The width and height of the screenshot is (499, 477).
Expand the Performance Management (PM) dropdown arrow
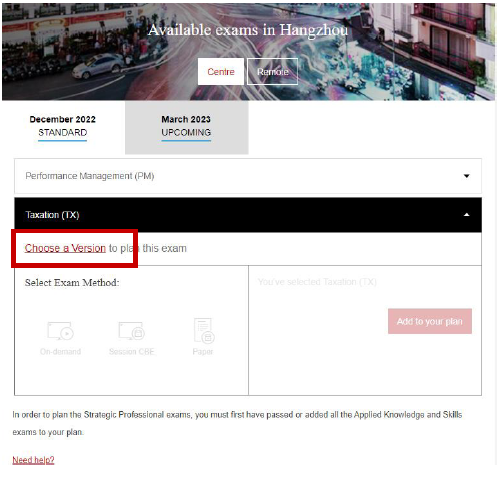click(467, 176)
